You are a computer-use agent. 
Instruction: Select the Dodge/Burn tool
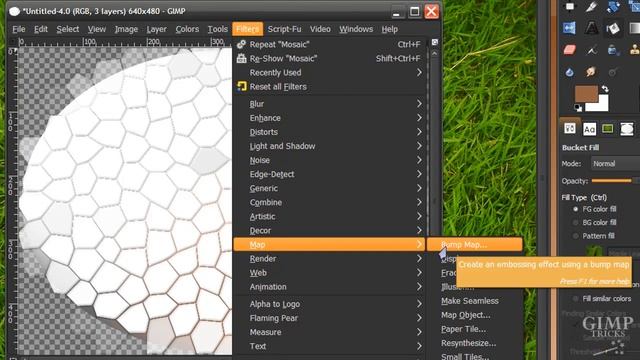tap(612, 72)
